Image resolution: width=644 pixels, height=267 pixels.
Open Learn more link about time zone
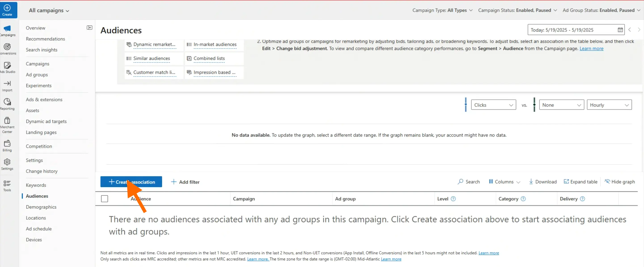pyautogui.click(x=391, y=259)
